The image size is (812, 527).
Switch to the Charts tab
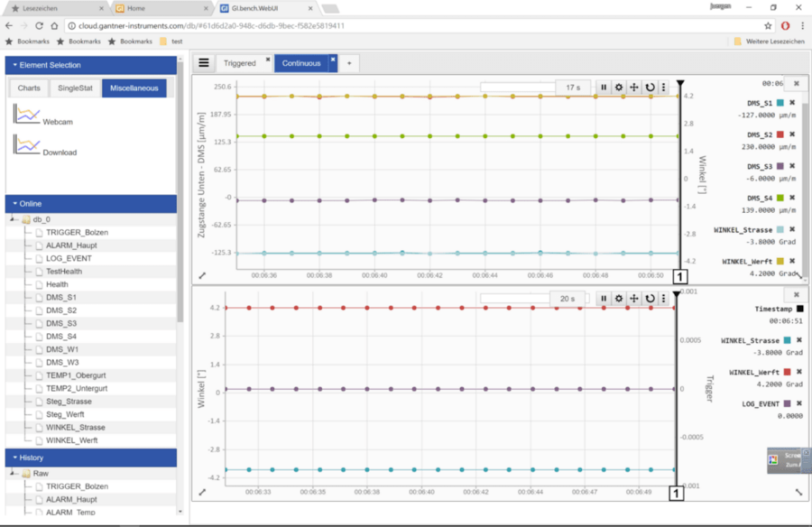coord(29,88)
